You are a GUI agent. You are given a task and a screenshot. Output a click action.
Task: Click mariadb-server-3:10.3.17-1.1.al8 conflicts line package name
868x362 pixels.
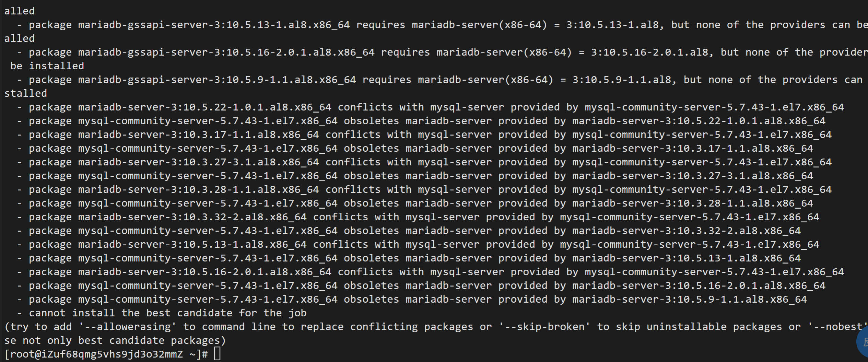pyautogui.click(x=199, y=135)
